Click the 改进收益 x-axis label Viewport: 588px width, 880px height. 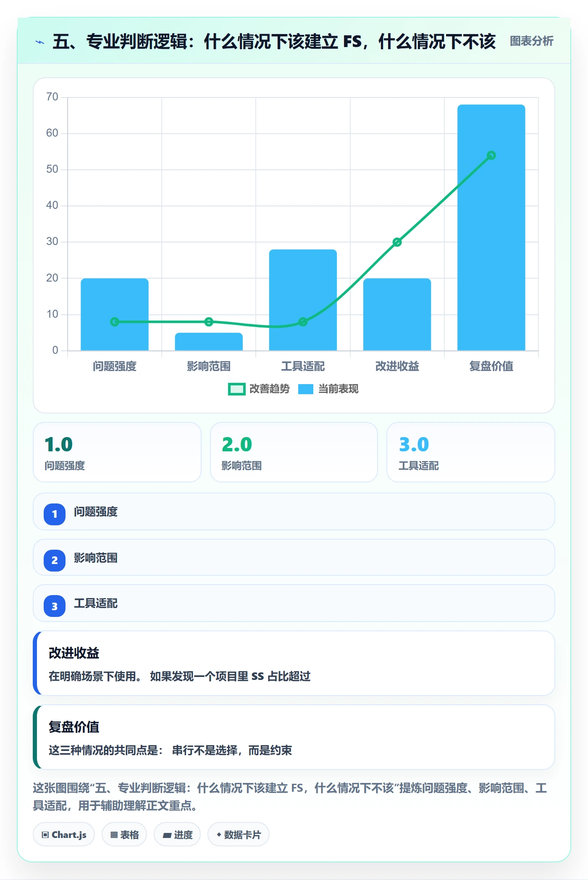click(x=397, y=366)
